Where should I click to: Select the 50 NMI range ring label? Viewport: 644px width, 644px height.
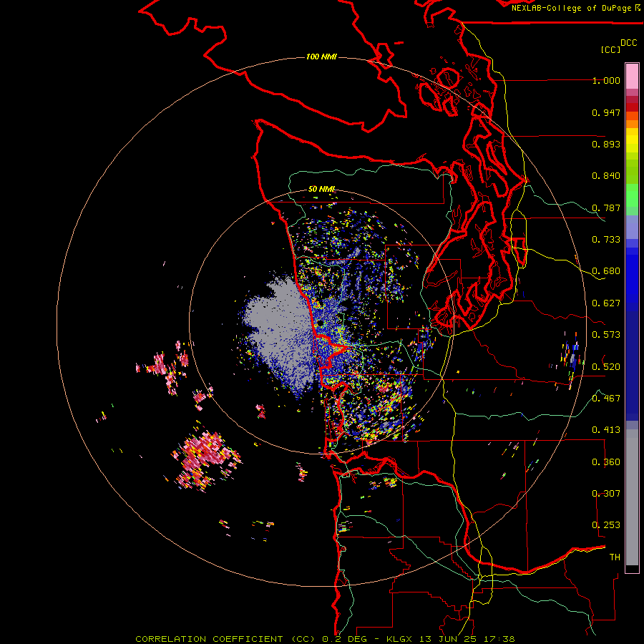(x=321, y=189)
